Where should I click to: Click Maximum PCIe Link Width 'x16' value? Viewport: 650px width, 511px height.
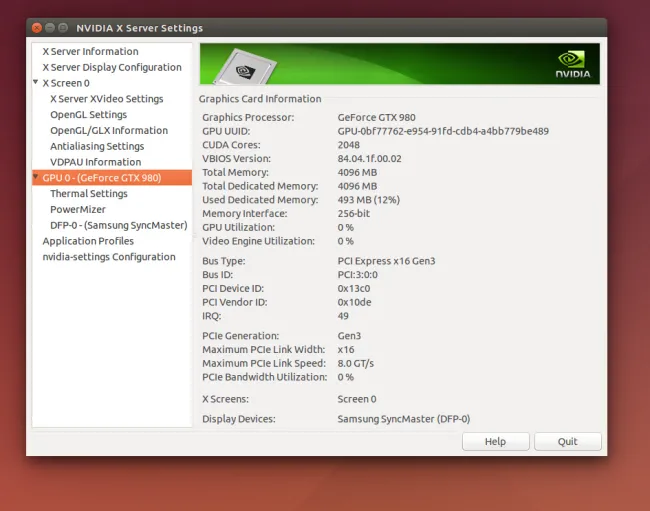click(346, 349)
